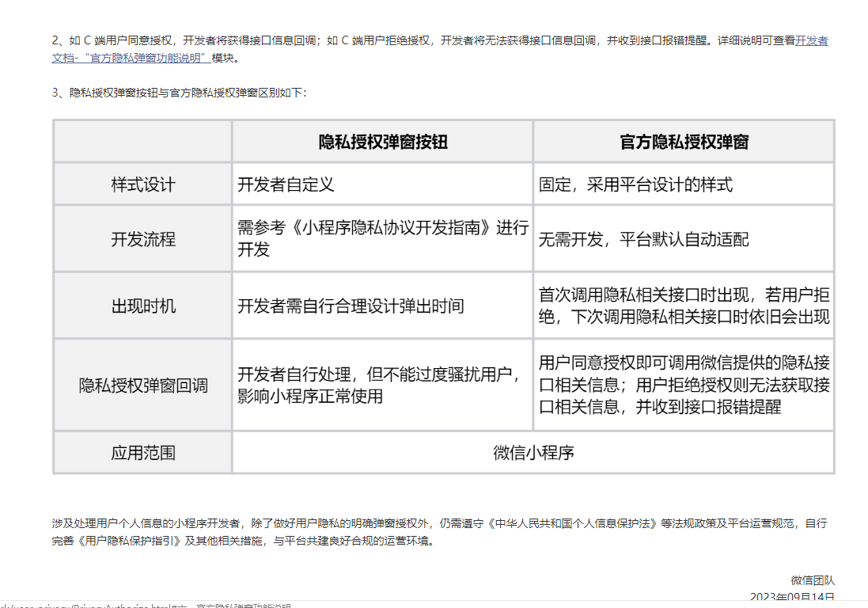Select the 官方隐私授权弹窗 column header

pos(684,142)
